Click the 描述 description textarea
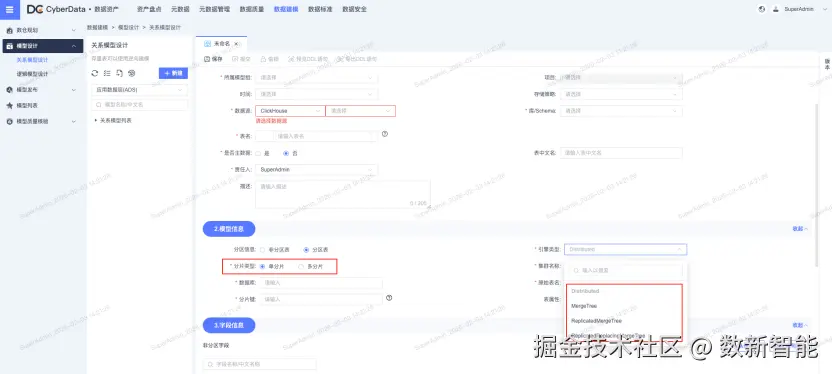The height and width of the screenshot is (374, 832). coord(343,194)
